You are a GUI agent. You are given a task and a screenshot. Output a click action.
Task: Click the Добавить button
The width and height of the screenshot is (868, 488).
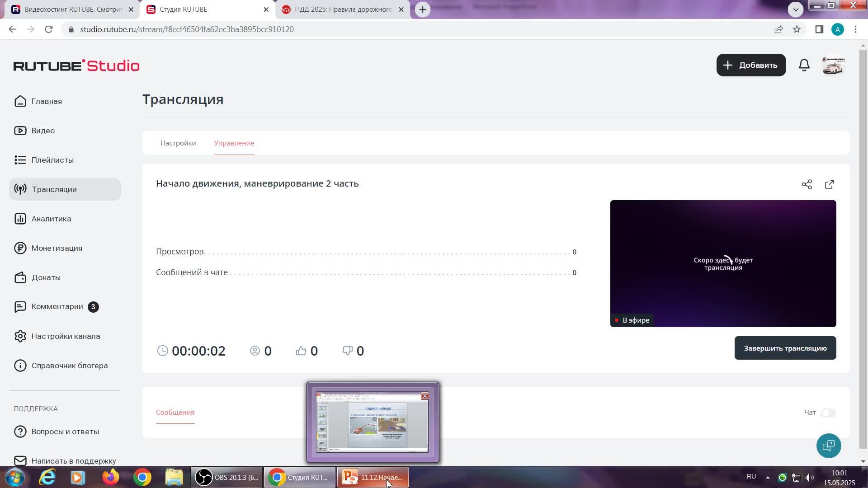[751, 65]
